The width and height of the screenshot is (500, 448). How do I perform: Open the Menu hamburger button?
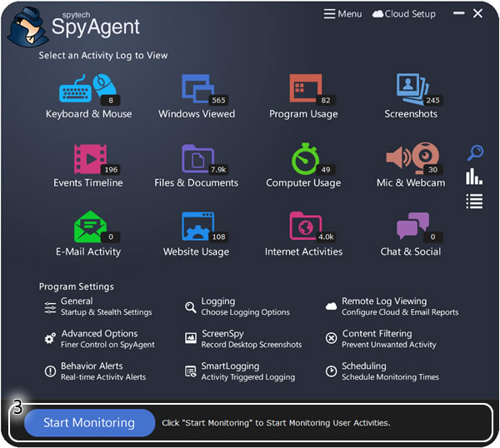(342, 14)
